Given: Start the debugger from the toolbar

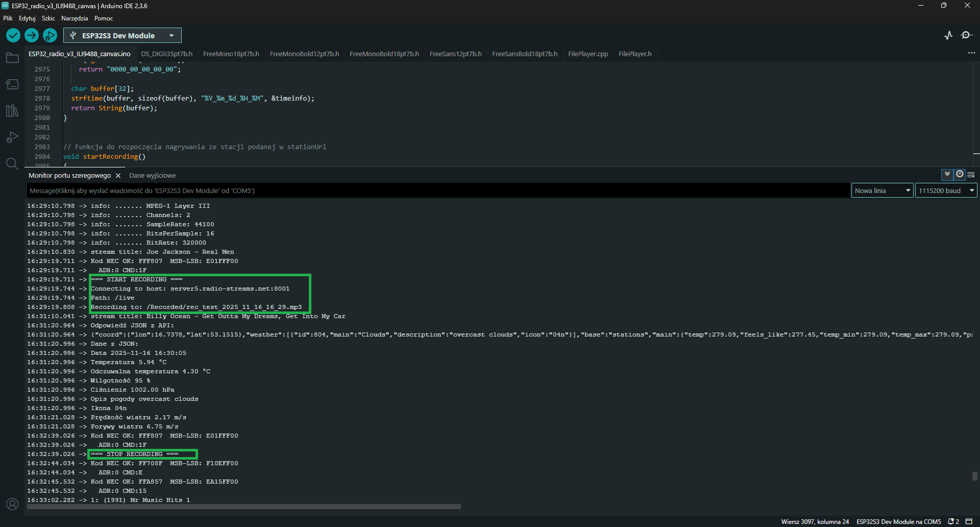Looking at the screenshot, I should (x=50, y=35).
